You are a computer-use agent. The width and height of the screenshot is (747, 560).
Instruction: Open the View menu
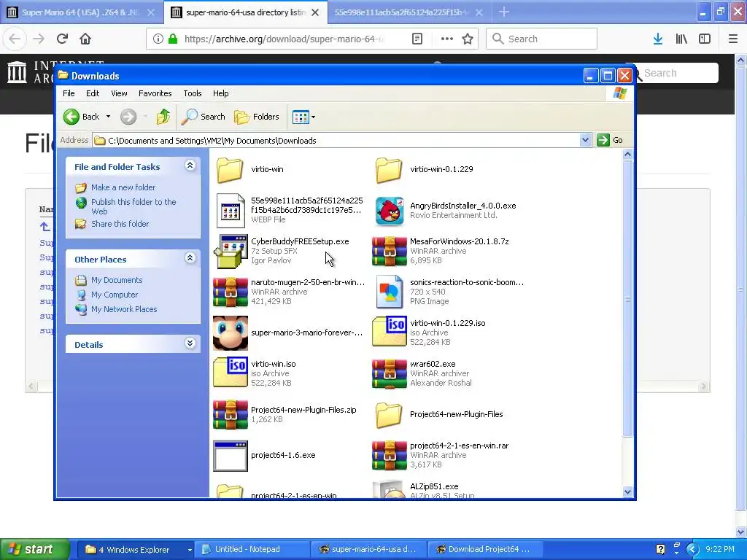coord(119,93)
